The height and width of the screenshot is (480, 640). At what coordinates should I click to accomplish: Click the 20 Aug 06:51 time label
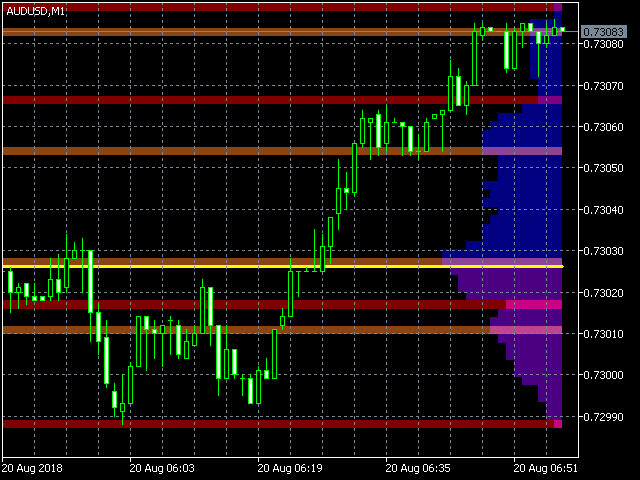tap(546, 468)
